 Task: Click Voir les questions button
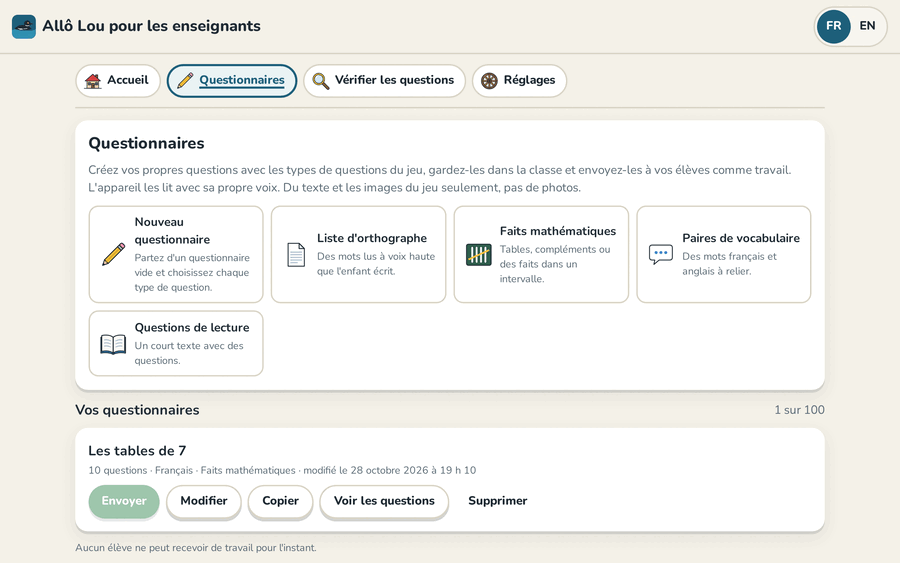(x=384, y=501)
